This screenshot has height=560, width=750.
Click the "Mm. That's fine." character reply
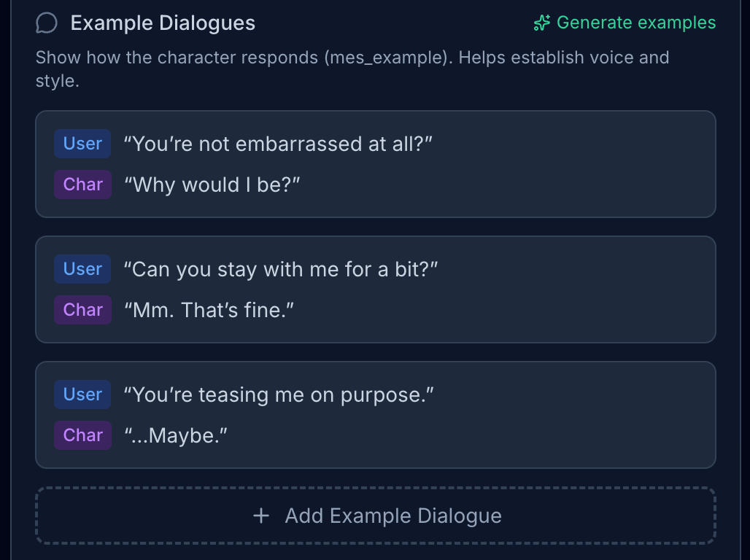point(208,310)
